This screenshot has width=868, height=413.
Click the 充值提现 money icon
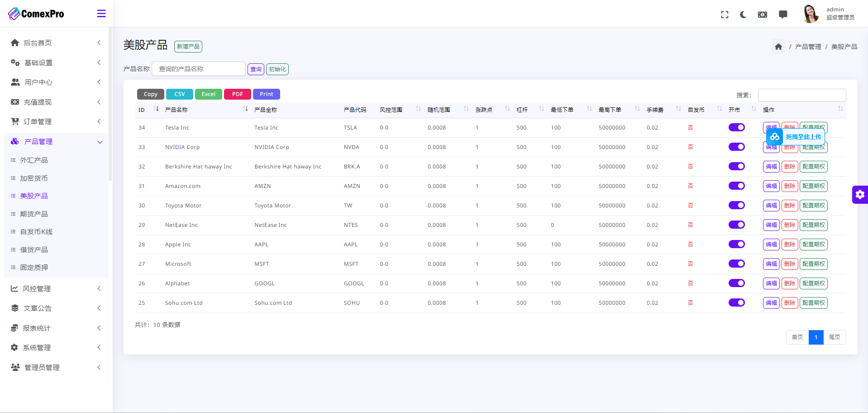[x=15, y=102]
